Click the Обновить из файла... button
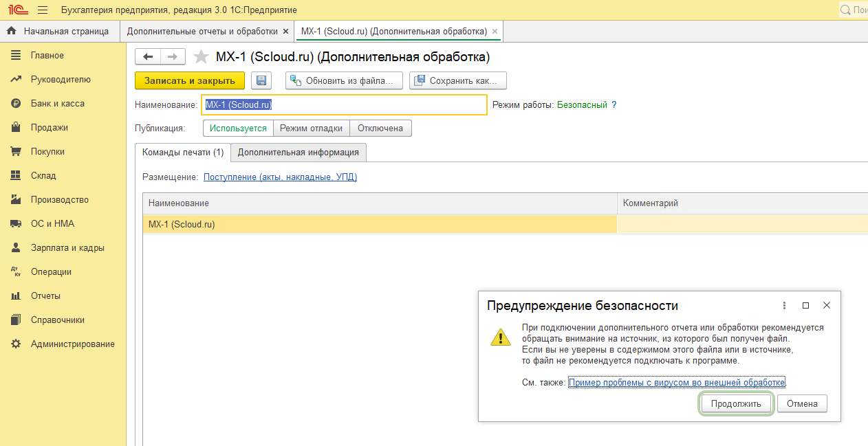 (344, 80)
